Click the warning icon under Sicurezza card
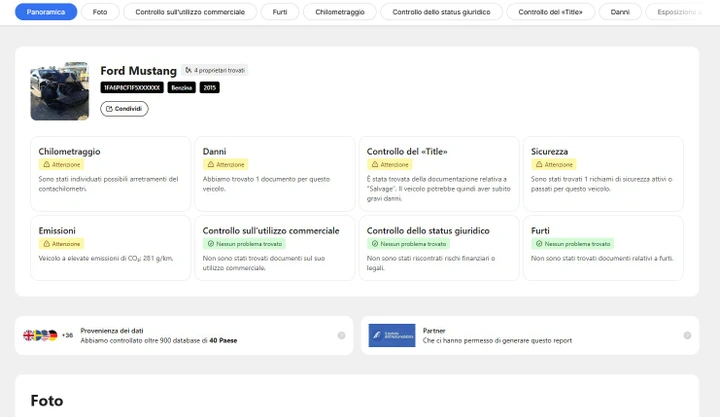 pyautogui.click(x=539, y=164)
